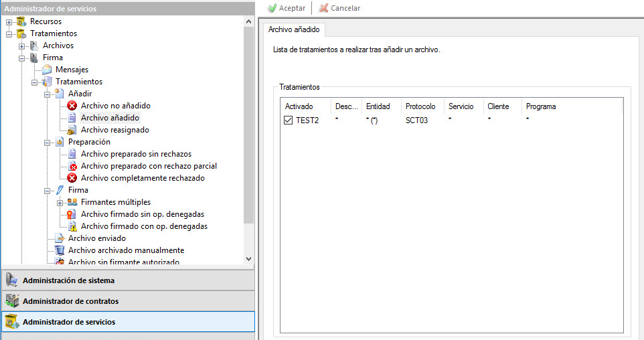
Task: Click the Cancelar button
Action: (x=339, y=8)
